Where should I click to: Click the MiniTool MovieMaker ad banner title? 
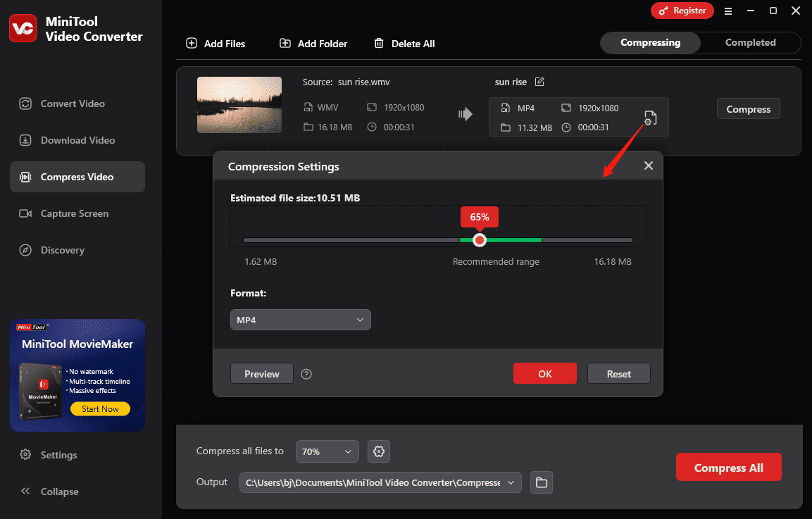tap(77, 344)
